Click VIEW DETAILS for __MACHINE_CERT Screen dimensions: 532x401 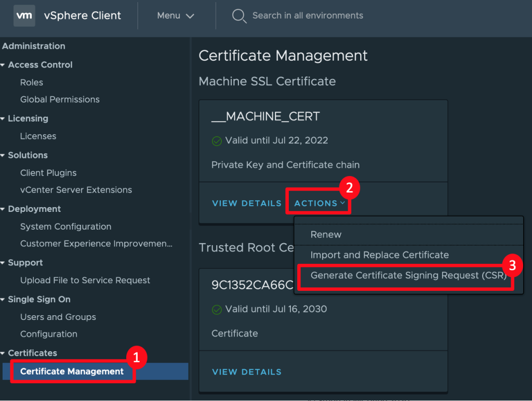247,203
